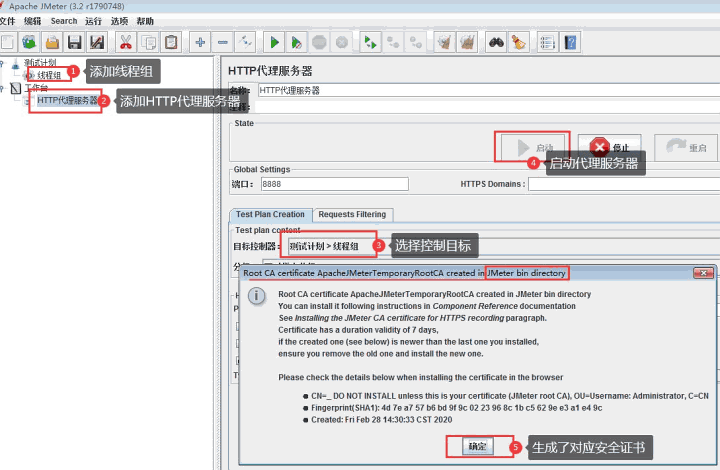Collapse all nodes with minus icon
The height and width of the screenshot is (470, 720).
click(223, 43)
